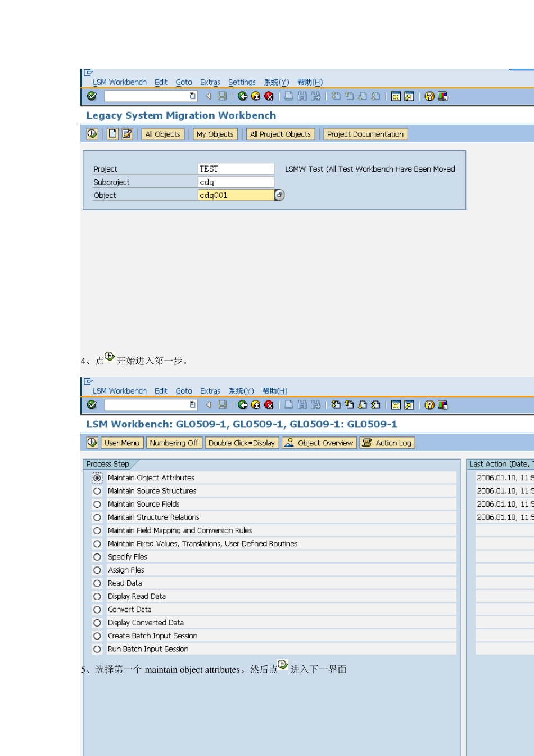The width and height of the screenshot is (534, 756).
Task: Open the Goto menu in lower window
Action: [x=184, y=391]
